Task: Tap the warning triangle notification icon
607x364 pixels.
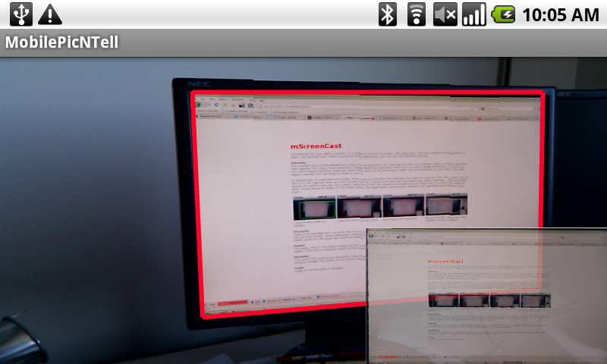Action: 50,14
